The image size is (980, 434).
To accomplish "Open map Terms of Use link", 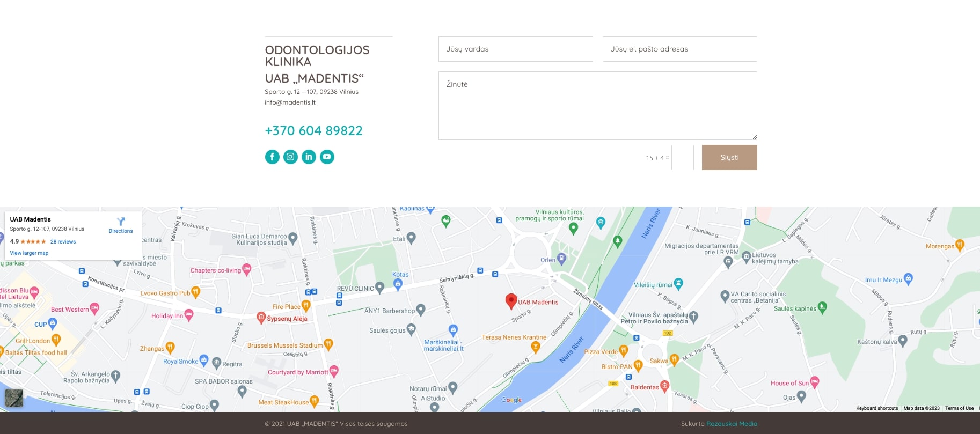I will coord(959,408).
